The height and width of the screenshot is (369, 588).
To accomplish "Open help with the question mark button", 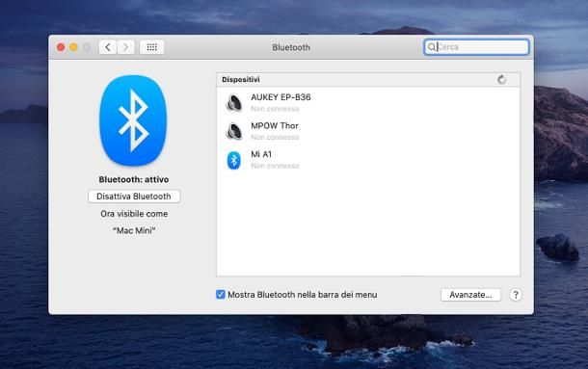I will point(516,295).
